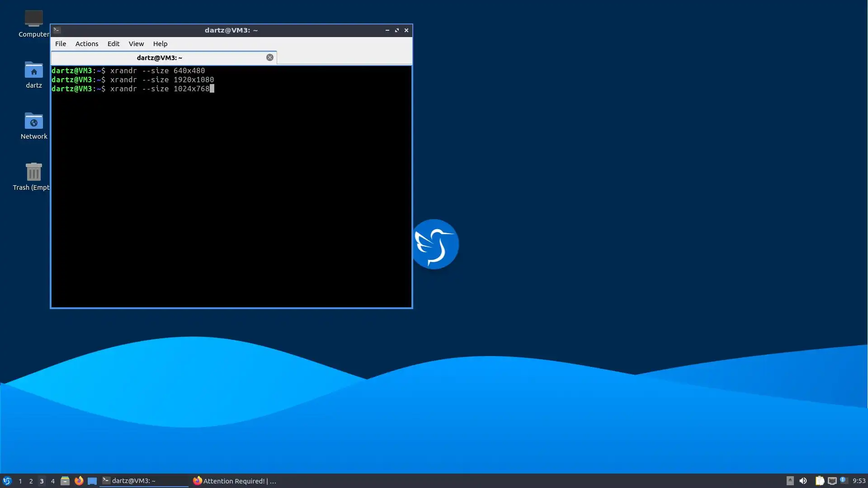Click the 9:53 panel clock
Image resolution: width=868 pixels, height=488 pixels.
coord(859,481)
